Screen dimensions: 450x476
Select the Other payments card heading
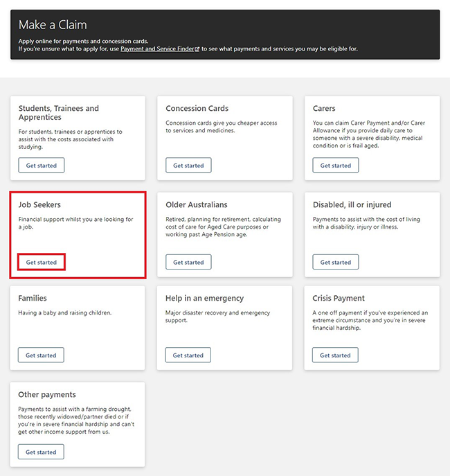(x=47, y=395)
